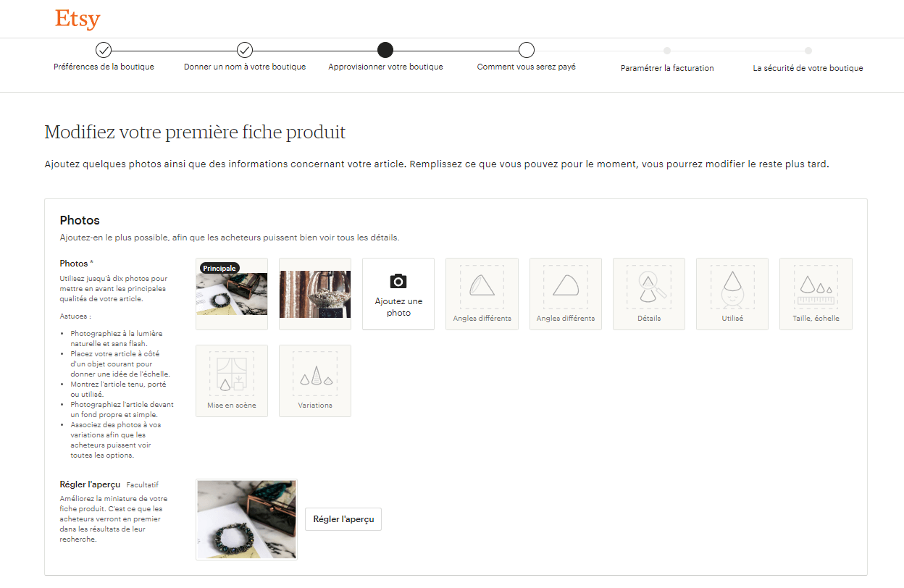This screenshot has width=904, height=588.
Task: Select the first 'Angles différents' photo placeholder
Action: (482, 293)
